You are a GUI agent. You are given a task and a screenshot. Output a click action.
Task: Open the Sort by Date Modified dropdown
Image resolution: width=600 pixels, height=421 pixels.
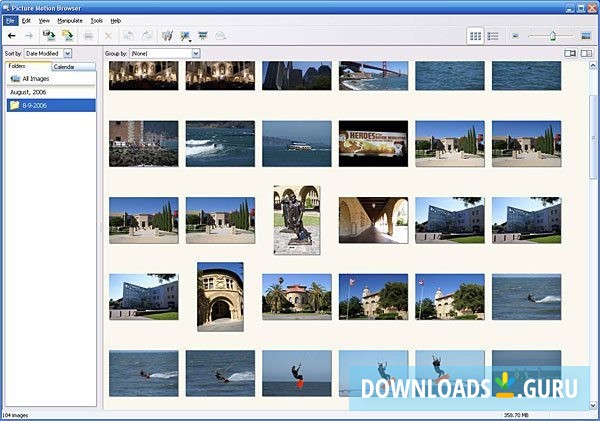(x=48, y=54)
